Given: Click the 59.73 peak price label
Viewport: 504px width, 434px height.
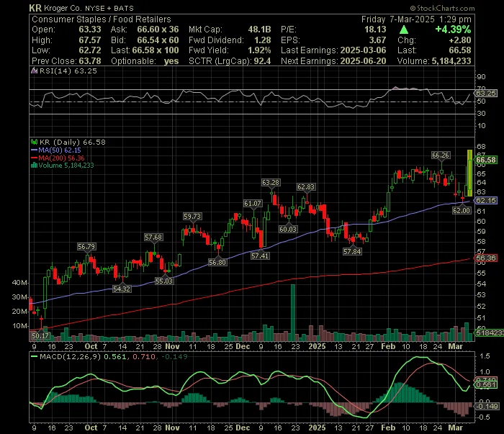Looking at the screenshot, I should pyautogui.click(x=192, y=217).
